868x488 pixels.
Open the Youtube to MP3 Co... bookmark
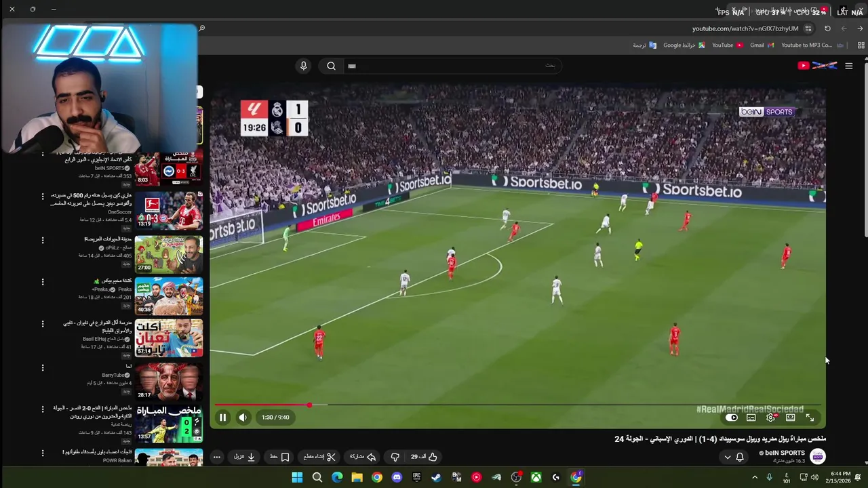(812, 45)
